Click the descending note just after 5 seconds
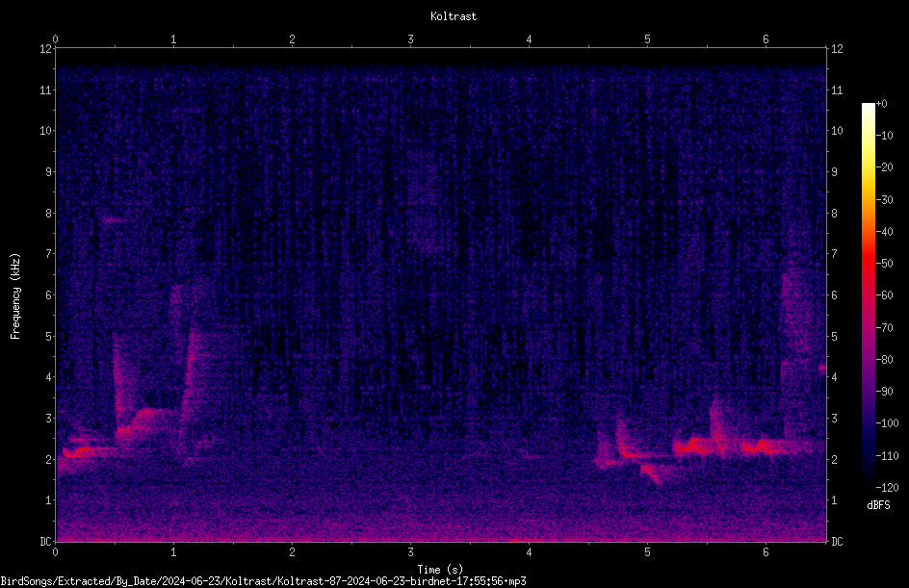 point(652,473)
